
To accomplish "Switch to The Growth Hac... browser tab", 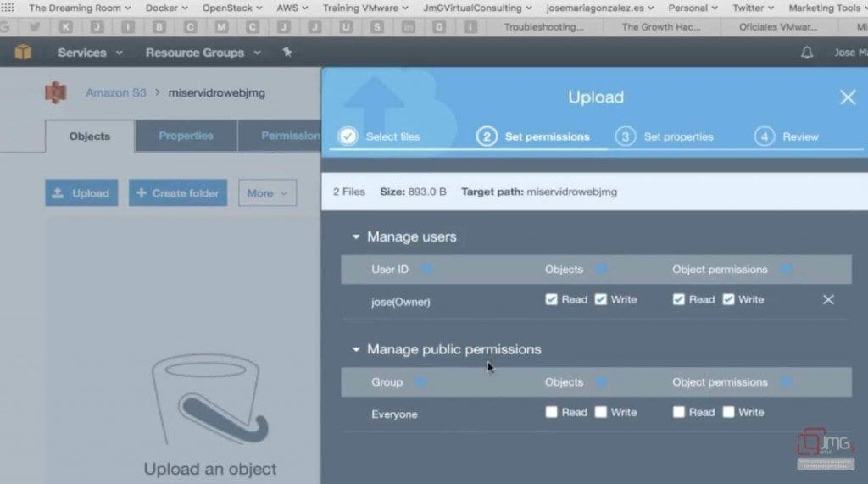I will (661, 26).
